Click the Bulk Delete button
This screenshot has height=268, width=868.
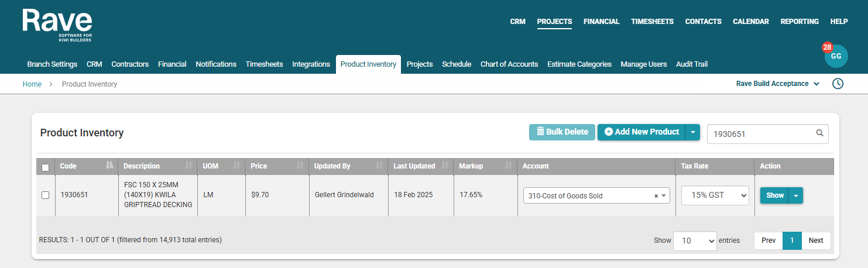click(562, 132)
